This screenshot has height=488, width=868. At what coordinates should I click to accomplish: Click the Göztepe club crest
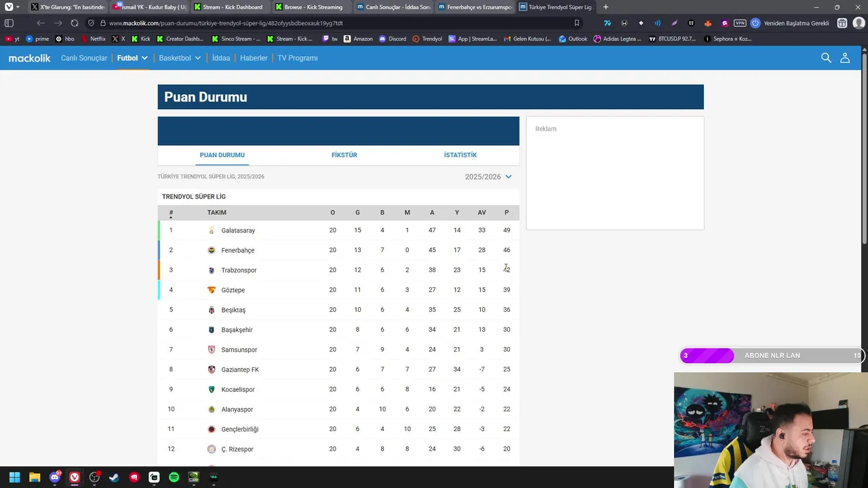click(212, 290)
